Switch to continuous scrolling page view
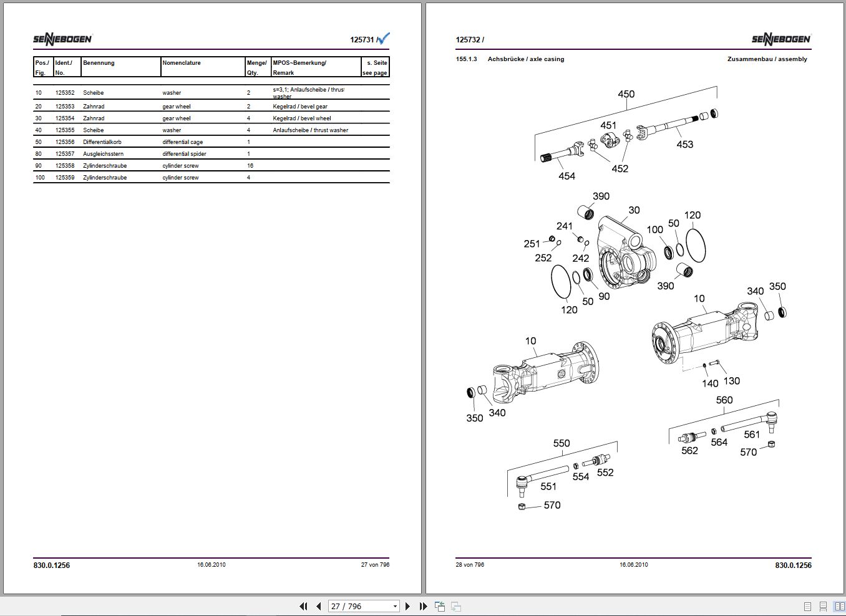The image size is (846, 616). pos(824,606)
